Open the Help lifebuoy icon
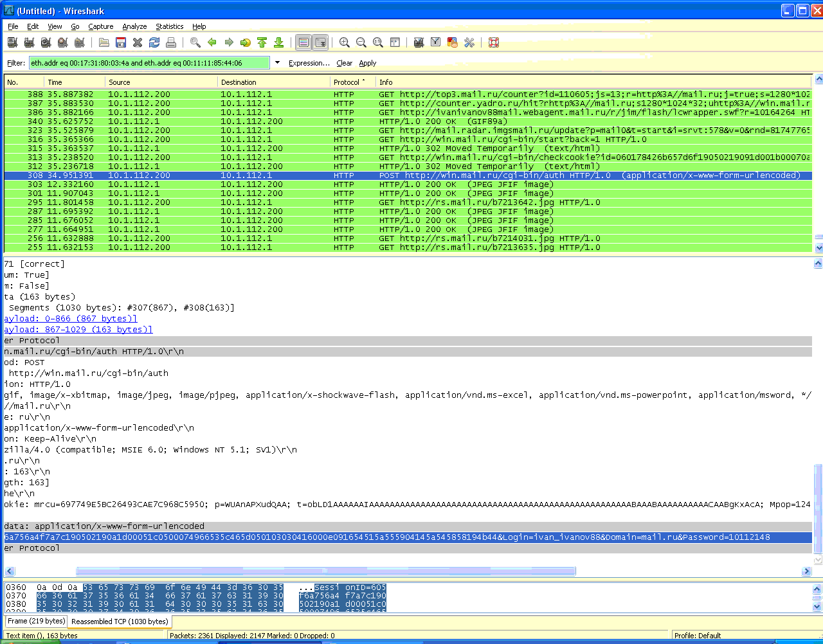This screenshot has height=644, width=823. pyautogui.click(x=494, y=42)
